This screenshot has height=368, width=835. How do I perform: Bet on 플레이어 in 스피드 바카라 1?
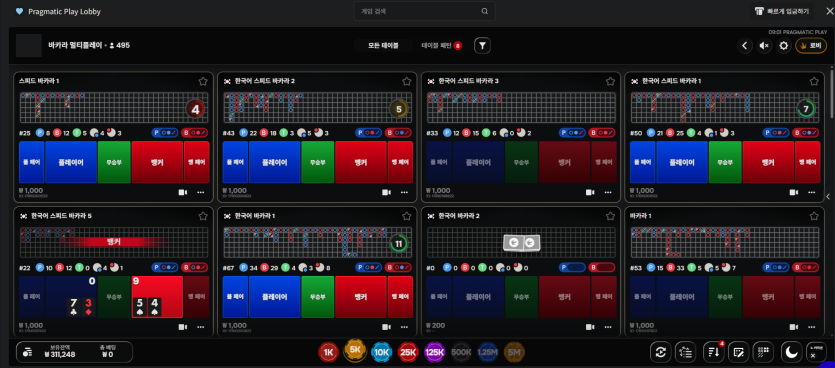71,162
